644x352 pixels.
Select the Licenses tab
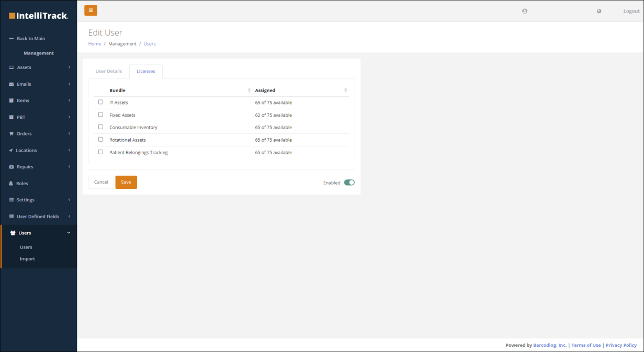tap(146, 71)
